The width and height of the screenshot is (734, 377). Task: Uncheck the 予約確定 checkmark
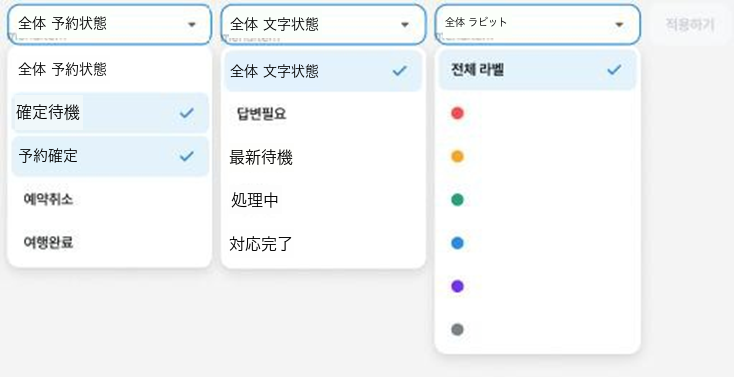point(187,156)
